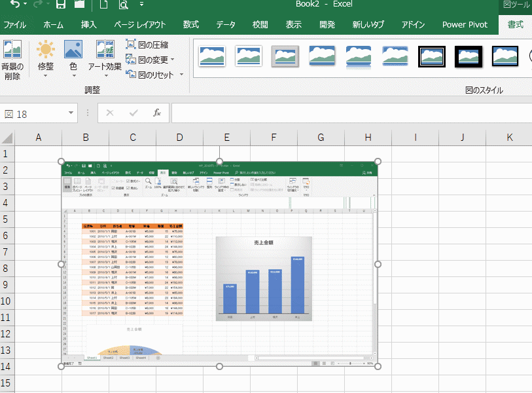This screenshot has width=532, height=393.
Task: Select the 書式 (Format) tab
Action: (516, 25)
